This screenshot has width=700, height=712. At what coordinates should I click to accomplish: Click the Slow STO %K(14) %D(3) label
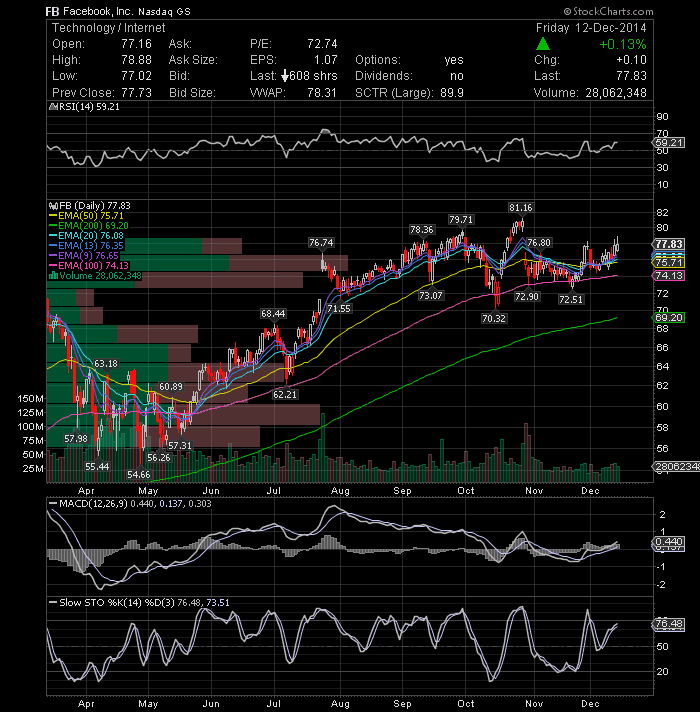pyautogui.click(x=139, y=603)
